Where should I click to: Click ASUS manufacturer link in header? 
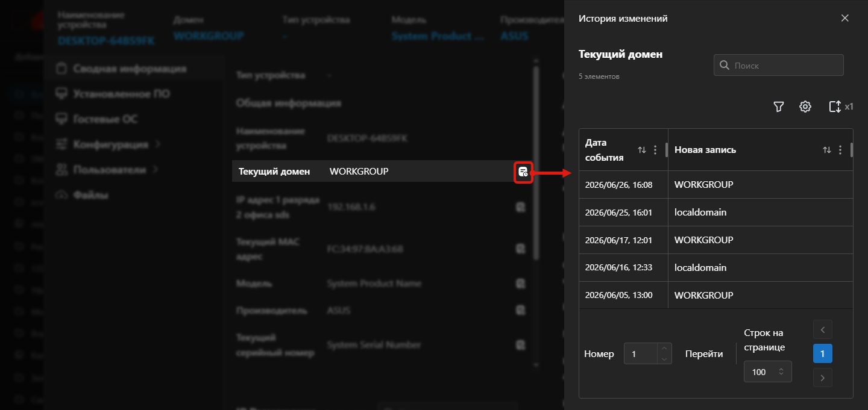(515, 36)
